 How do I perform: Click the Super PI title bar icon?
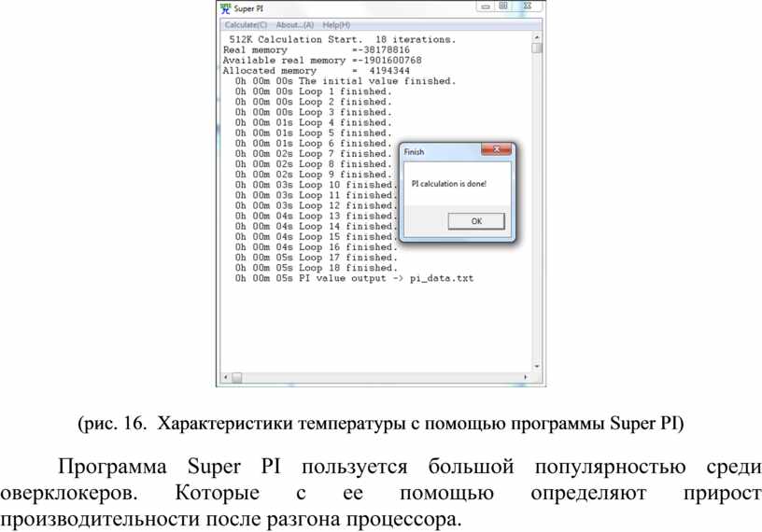click(225, 8)
